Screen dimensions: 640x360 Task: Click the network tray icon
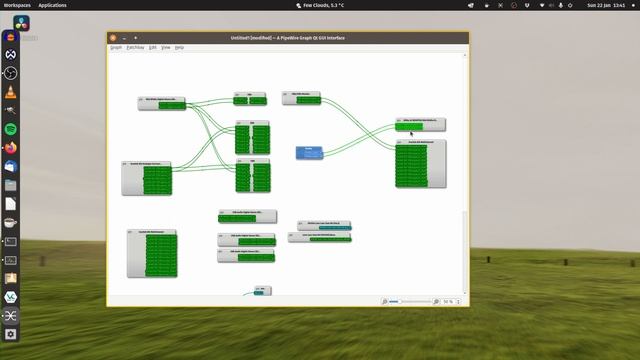coord(542,5)
